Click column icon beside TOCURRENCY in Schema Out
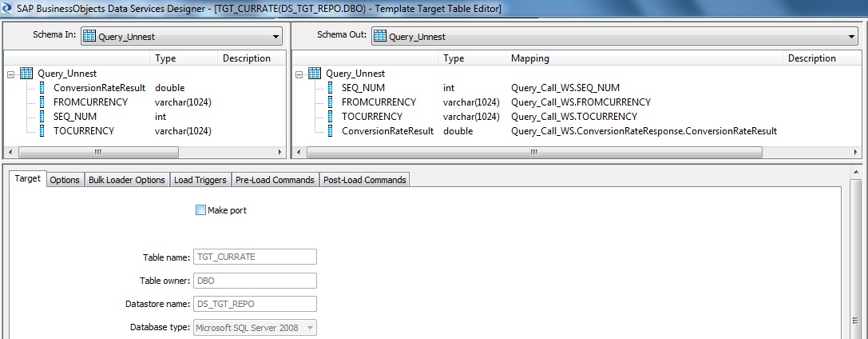The image size is (868, 339). pyautogui.click(x=331, y=116)
